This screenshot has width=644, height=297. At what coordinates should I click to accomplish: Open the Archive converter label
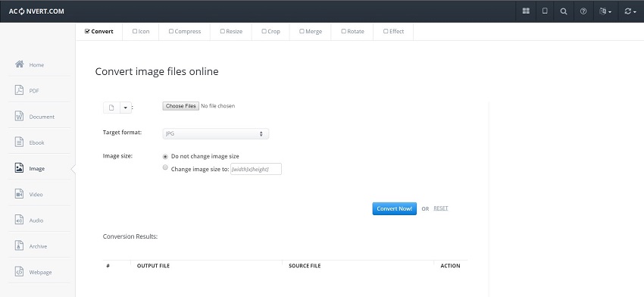pyautogui.click(x=38, y=246)
